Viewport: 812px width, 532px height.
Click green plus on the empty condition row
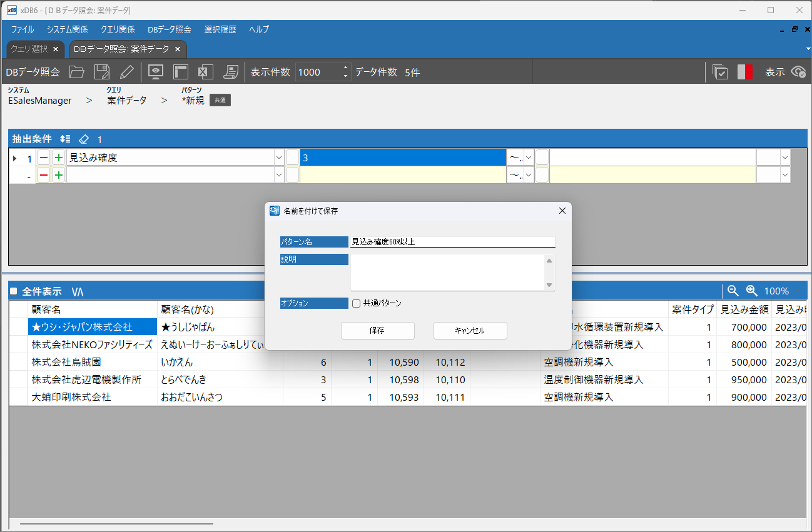[58, 176]
